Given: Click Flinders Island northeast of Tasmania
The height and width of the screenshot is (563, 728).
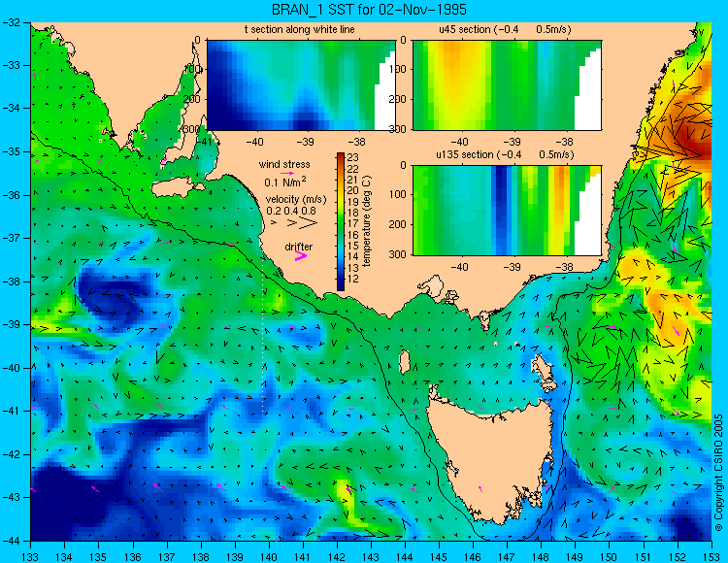Looking at the screenshot, I should [x=542, y=367].
